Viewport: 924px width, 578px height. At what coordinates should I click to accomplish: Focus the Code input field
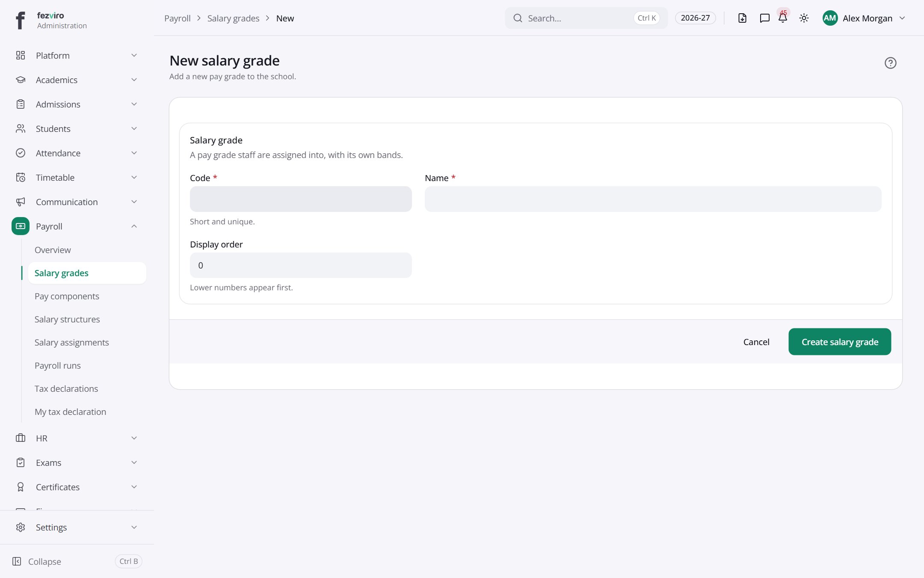301,199
